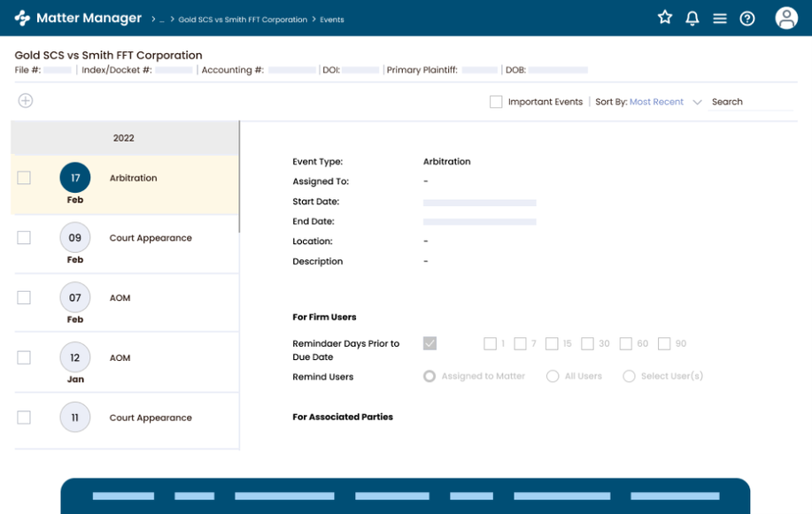Click the event list scrollbar
The height and width of the screenshot is (514, 812).
tap(239, 177)
